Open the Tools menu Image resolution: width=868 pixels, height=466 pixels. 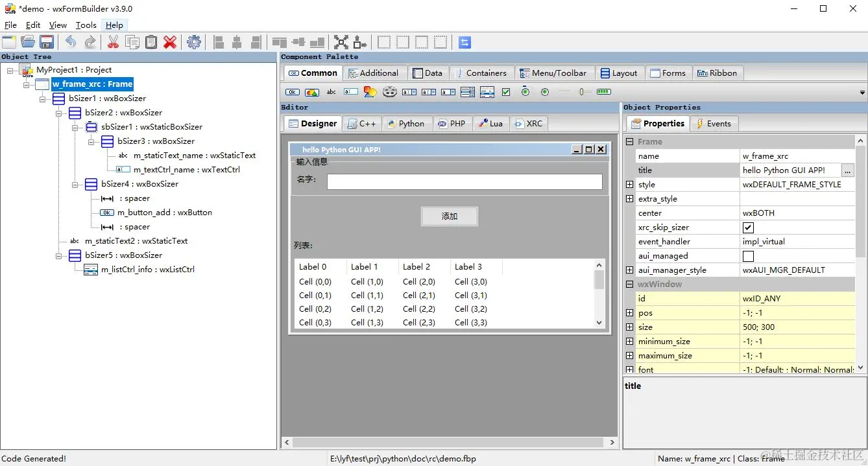(86, 25)
